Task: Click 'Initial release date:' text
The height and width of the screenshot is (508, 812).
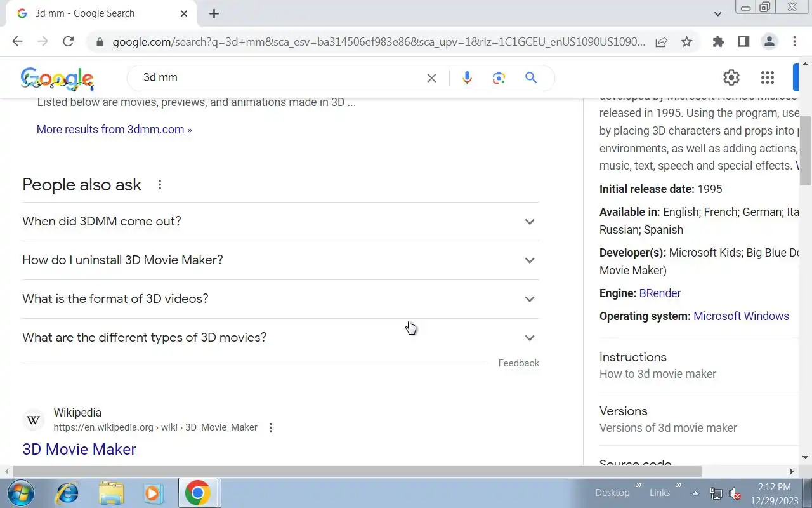Action: click(647, 189)
